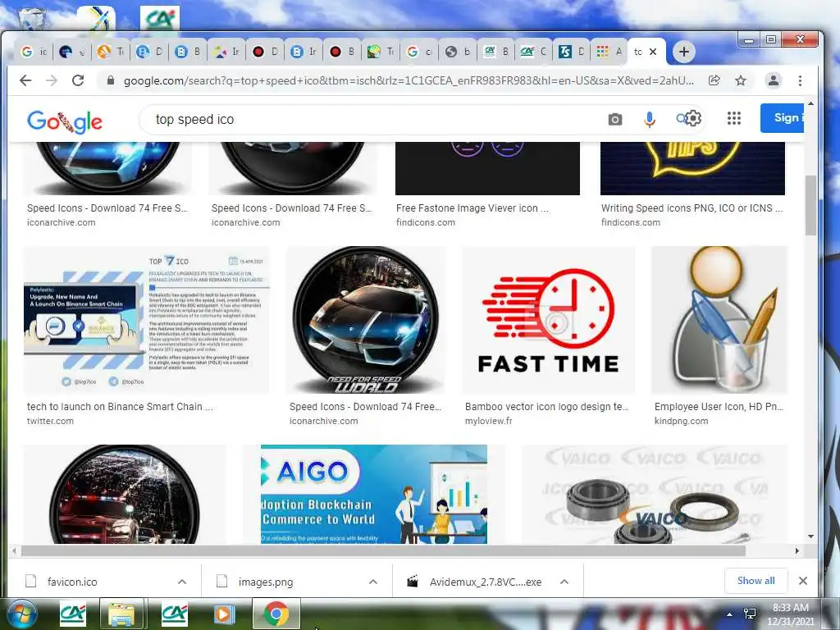The image size is (840, 630).
Task: Click the network icon in system tray
Action: pos(750,614)
